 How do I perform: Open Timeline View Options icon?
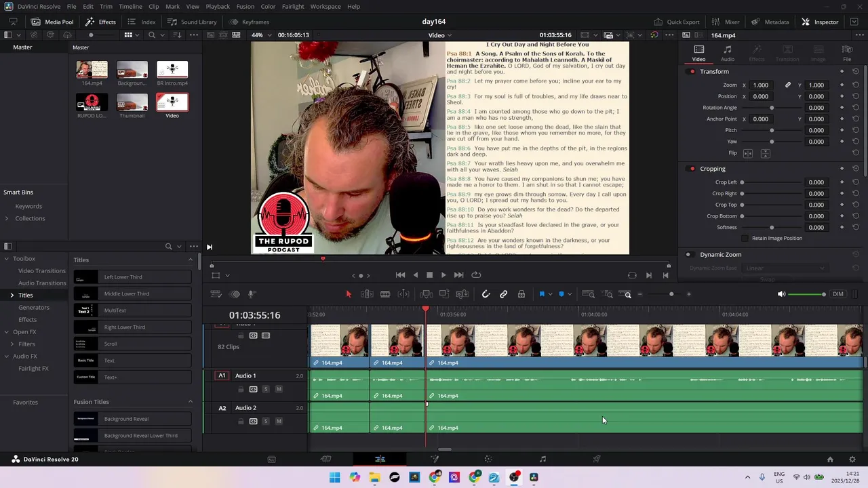pyautogui.click(x=216, y=294)
